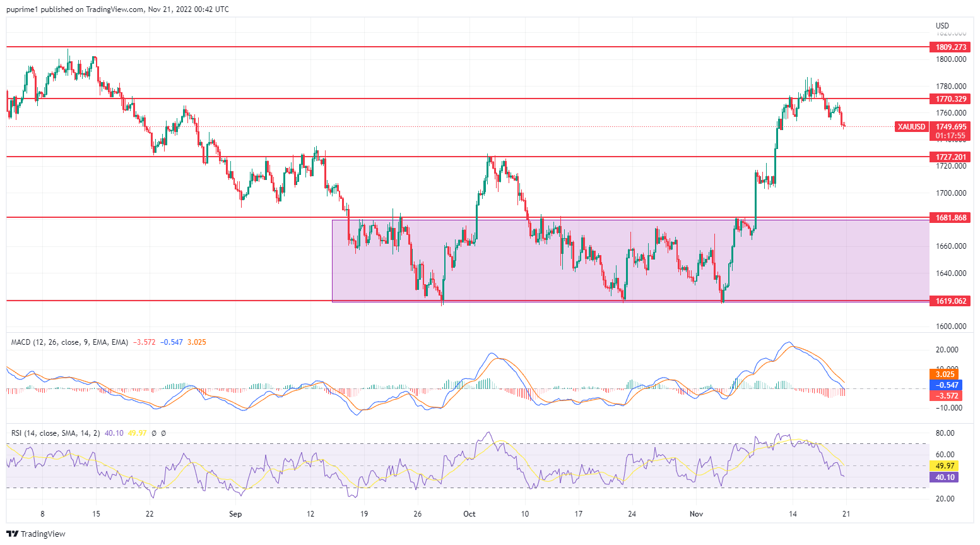Click the Nov date label on time axis
This screenshot has width=980, height=545.
pyautogui.click(x=696, y=514)
